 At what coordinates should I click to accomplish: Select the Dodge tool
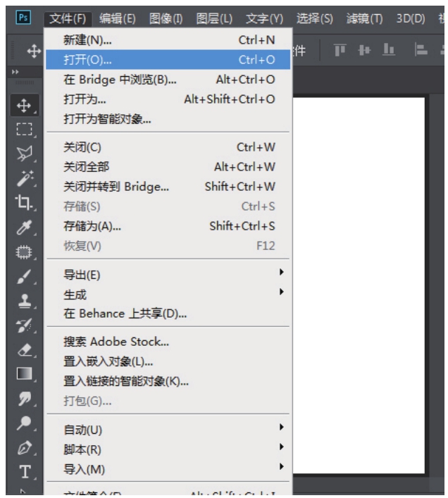click(x=25, y=423)
